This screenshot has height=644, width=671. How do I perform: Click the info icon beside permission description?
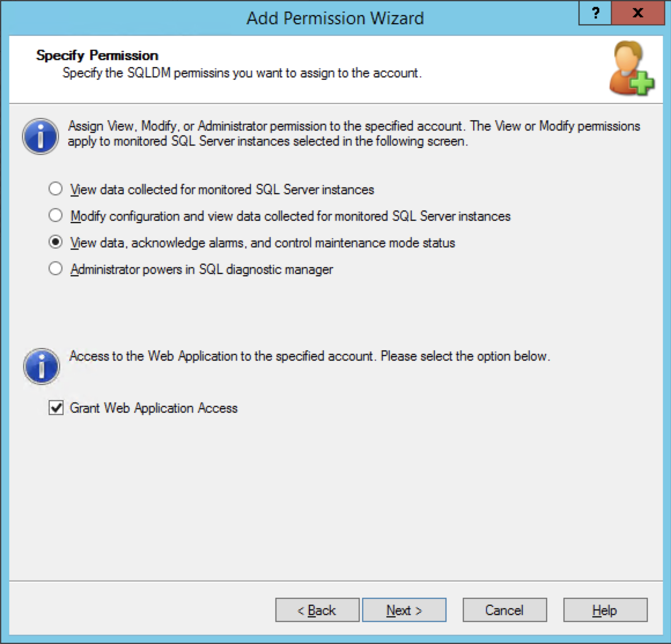pyautogui.click(x=40, y=136)
